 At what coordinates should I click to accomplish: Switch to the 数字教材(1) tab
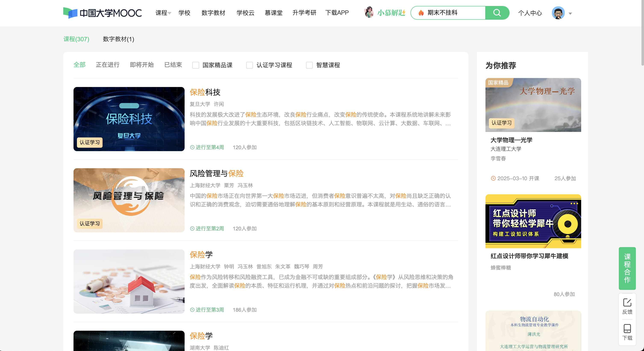119,39
